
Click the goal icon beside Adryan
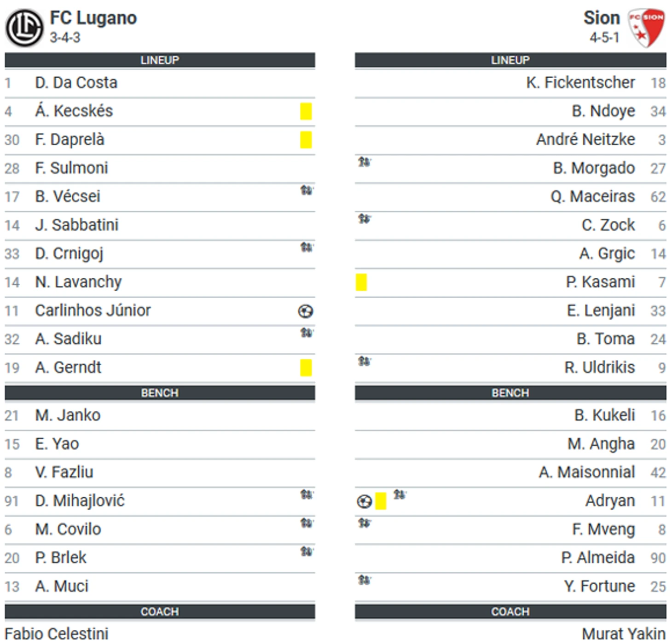tap(365, 501)
